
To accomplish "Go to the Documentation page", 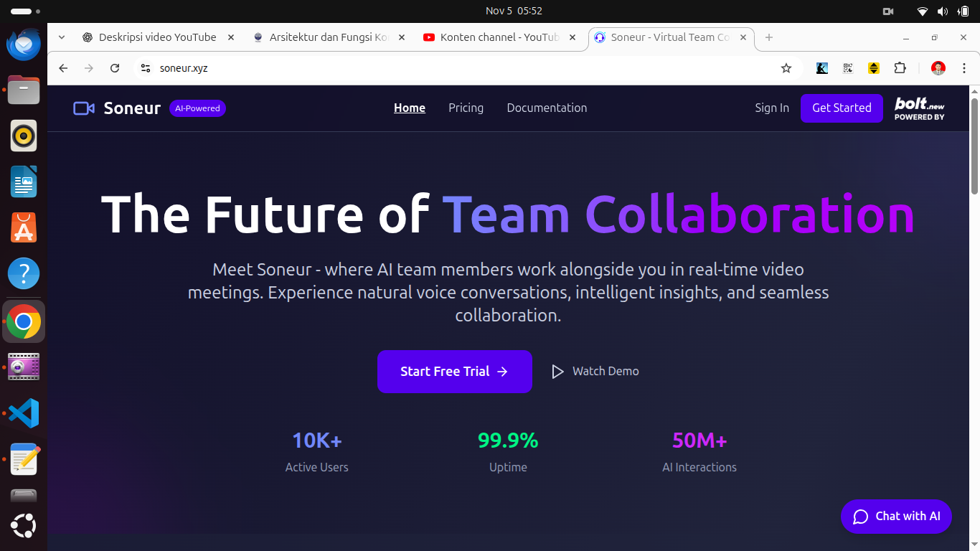I will coord(547,108).
